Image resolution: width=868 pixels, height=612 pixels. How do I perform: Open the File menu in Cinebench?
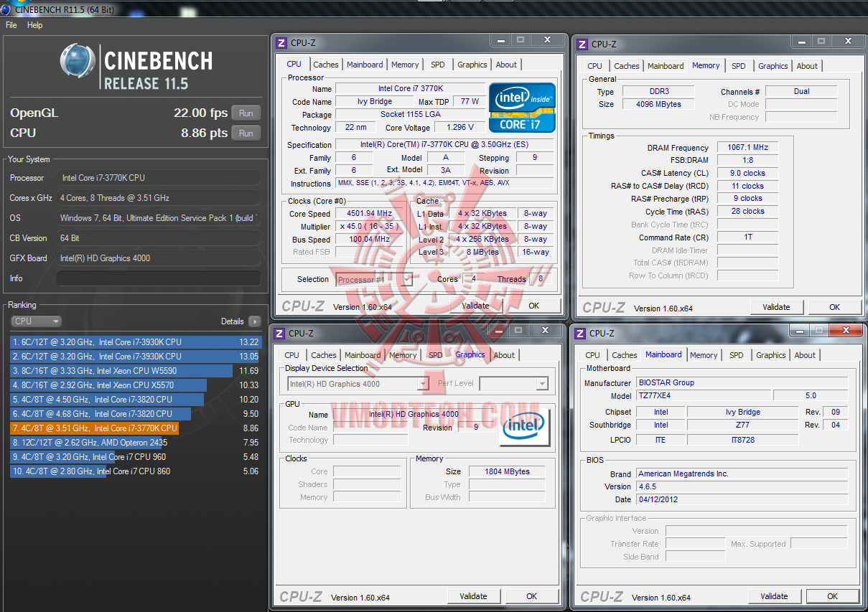[11, 25]
